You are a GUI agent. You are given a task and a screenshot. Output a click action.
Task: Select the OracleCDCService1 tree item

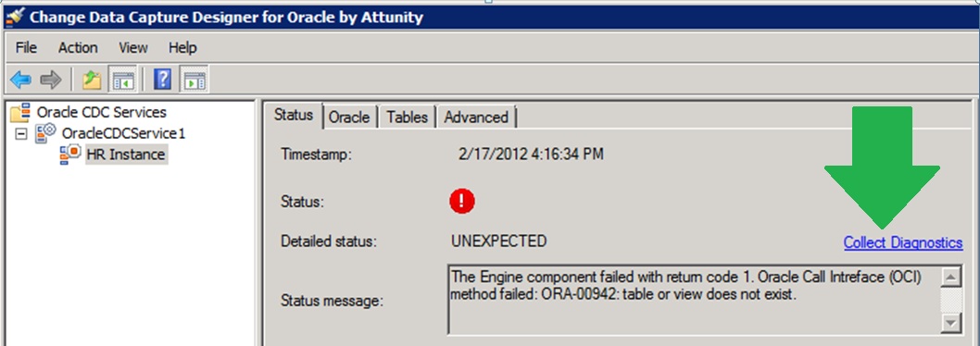pyautogui.click(x=123, y=133)
